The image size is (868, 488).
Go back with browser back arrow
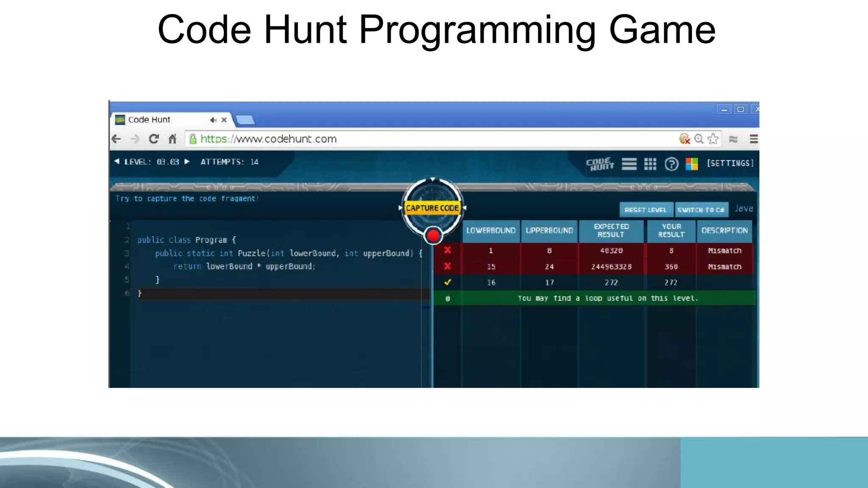point(116,139)
